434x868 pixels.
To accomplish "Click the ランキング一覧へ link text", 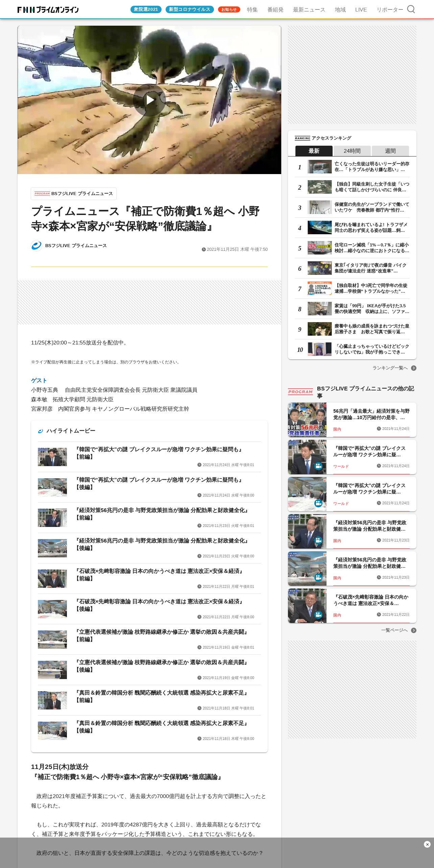I will [x=390, y=368].
